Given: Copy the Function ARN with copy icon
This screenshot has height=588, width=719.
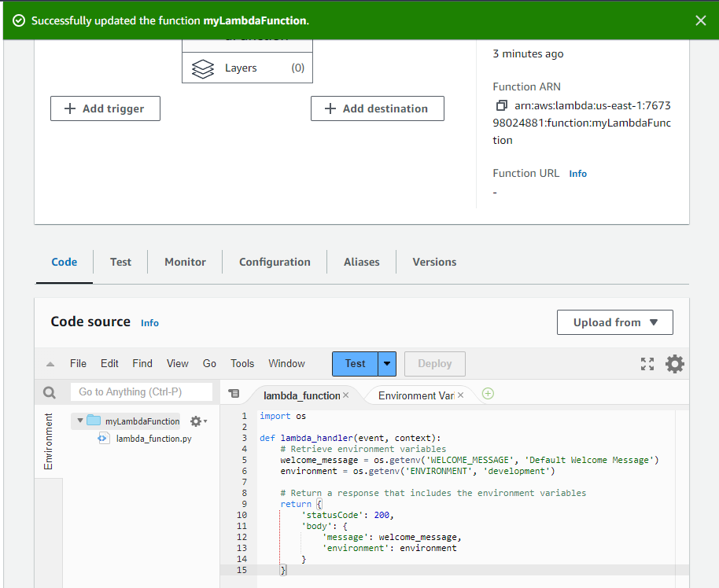Looking at the screenshot, I should pyautogui.click(x=501, y=105).
